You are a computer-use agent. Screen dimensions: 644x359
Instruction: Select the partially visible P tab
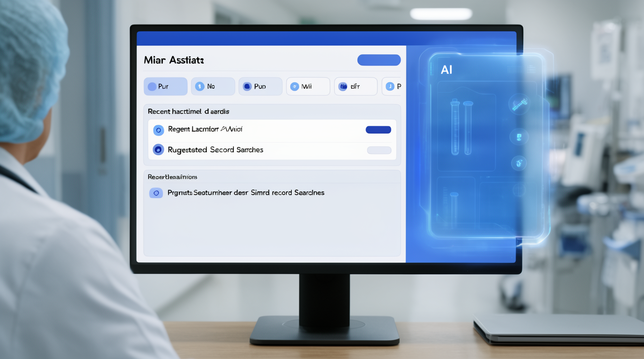pyautogui.click(x=392, y=86)
